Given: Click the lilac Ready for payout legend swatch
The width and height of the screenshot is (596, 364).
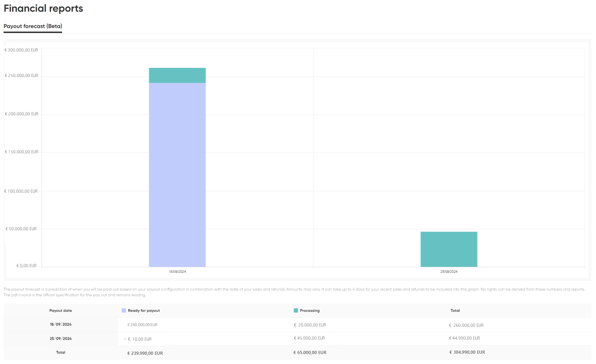Looking at the screenshot, I should point(124,310).
